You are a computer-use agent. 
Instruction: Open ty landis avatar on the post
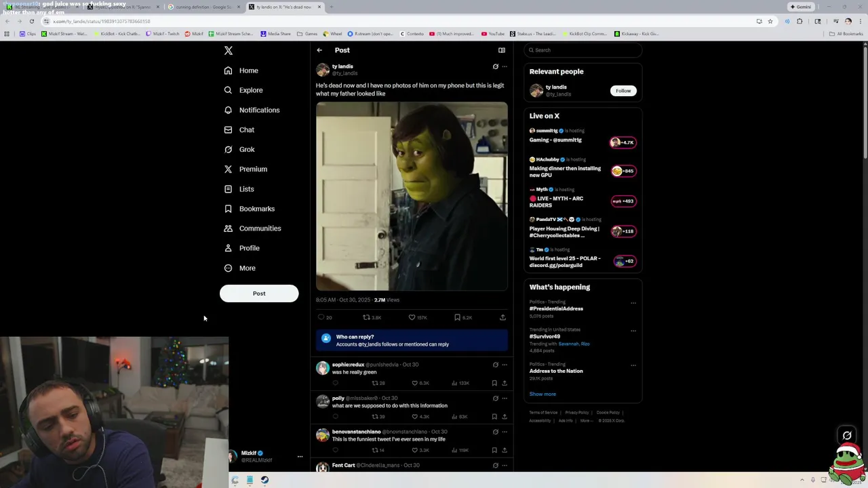323,70
